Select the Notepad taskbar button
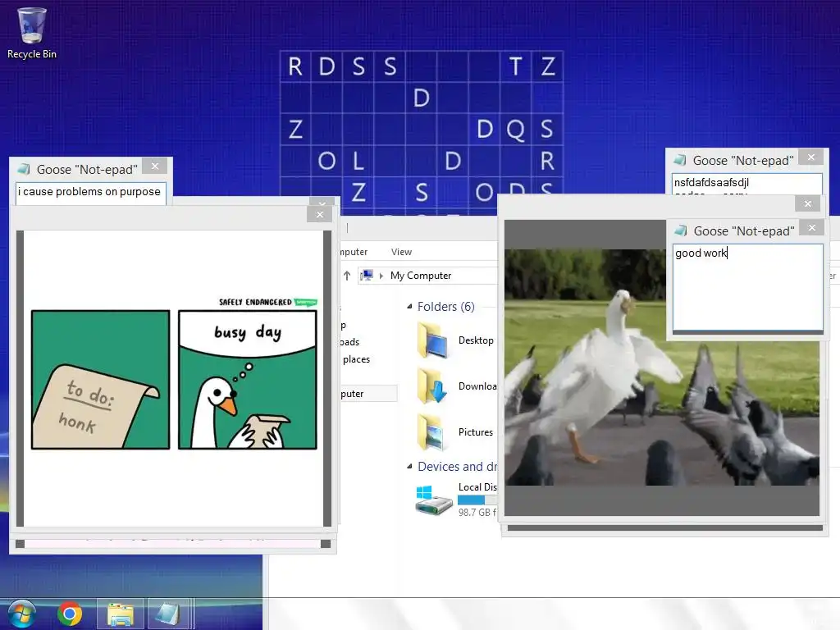This screenshot has height=630, width=840. [x=167, y=614]
